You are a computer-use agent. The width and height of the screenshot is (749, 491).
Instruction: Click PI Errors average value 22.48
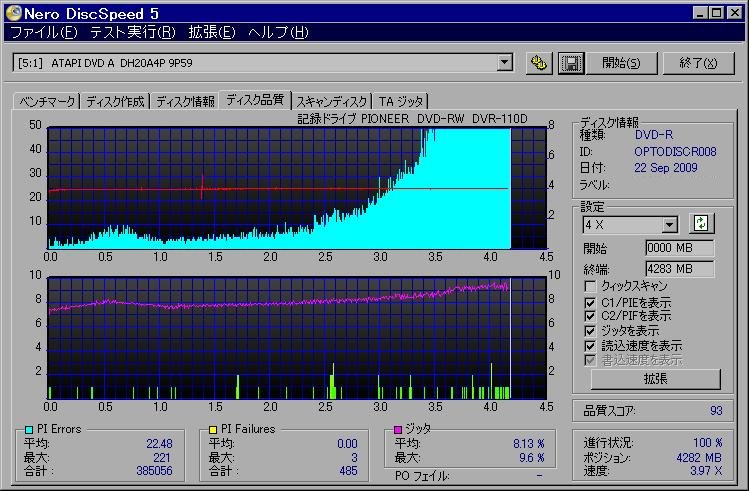pos(160,444)
